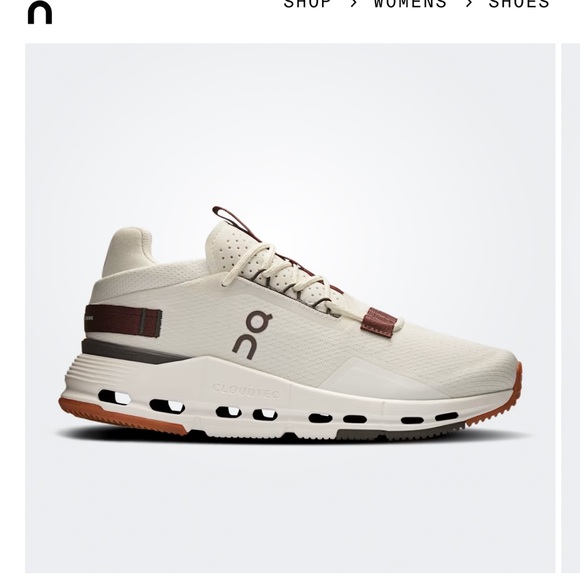Click the dark grey band above the heel midsole
The image size is (580, 580).
133,351
